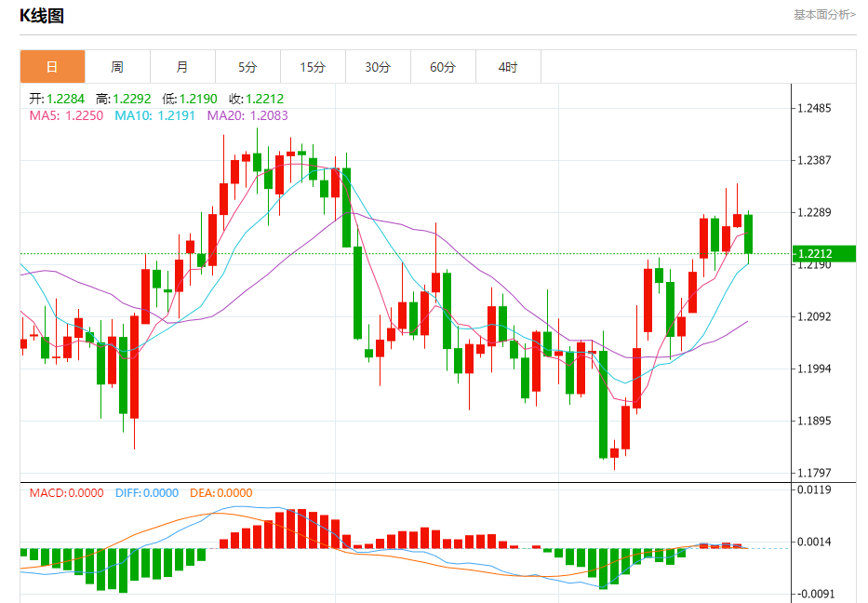Click the MA5: 1.2250 indicator label
The width and height of the screenshot is (868, 603).
(x=66, y=115)
